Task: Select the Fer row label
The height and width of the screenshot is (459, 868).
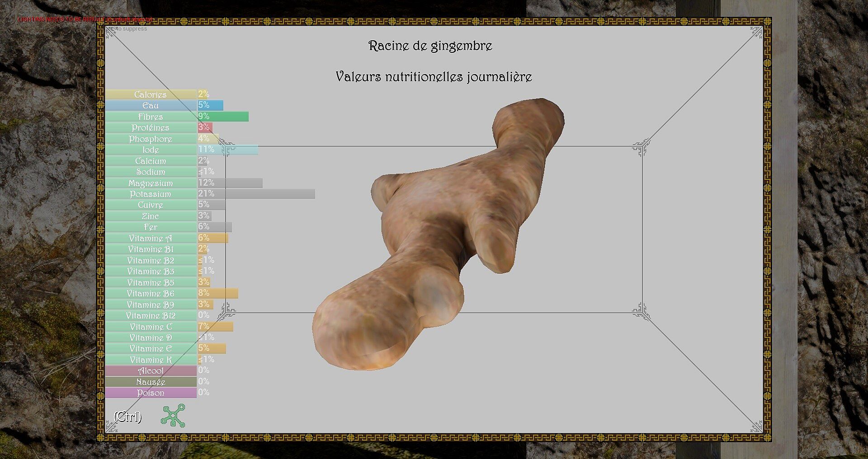Action: point(151,227)
